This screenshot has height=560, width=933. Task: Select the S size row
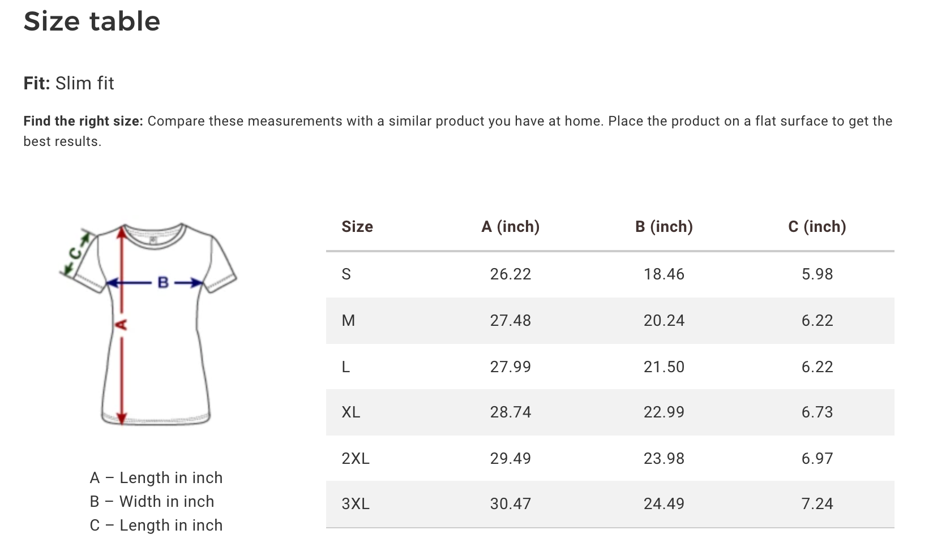point(610,274)
